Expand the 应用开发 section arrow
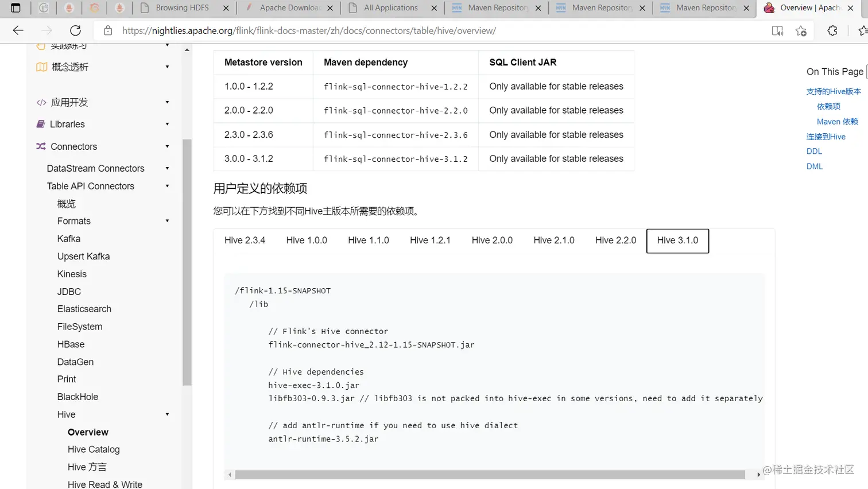The height and width of the screenshot is (489, 868). [167, 102]
